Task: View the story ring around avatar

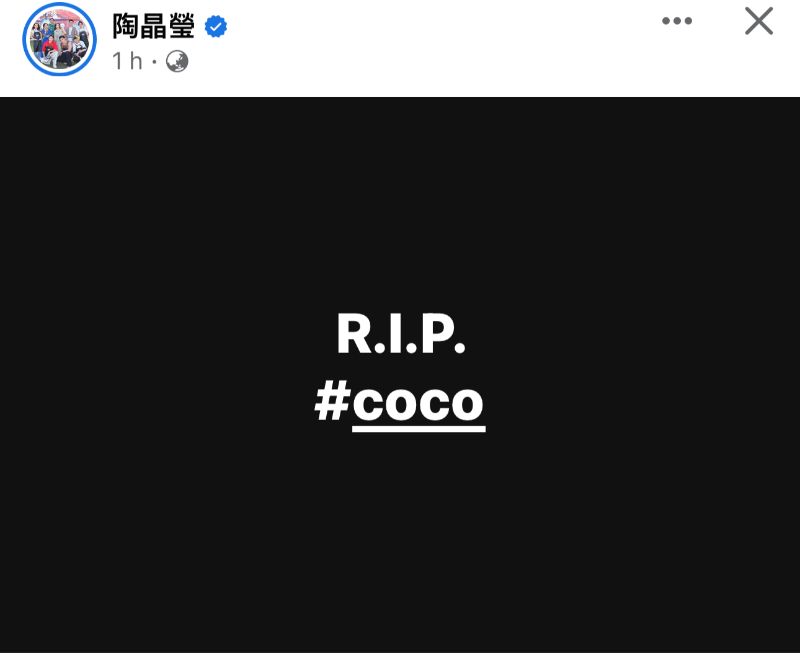Action: (60, 39)
